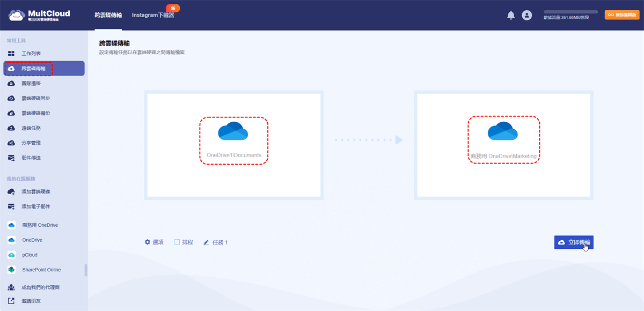Viewport: 644px width, 311px height.
Task: Click the destination OneDrive cloud icon
Action: point(502,131)
